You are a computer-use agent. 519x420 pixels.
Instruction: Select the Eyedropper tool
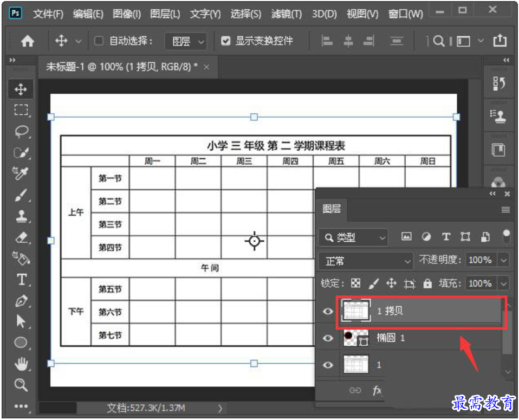click(x=21, y=173)
